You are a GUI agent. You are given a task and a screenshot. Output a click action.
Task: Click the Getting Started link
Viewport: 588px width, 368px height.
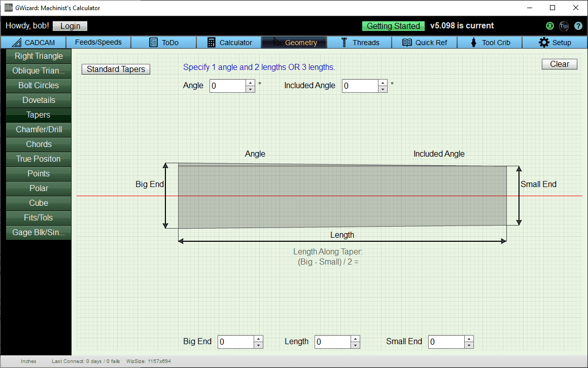click(x=393, y=26)
